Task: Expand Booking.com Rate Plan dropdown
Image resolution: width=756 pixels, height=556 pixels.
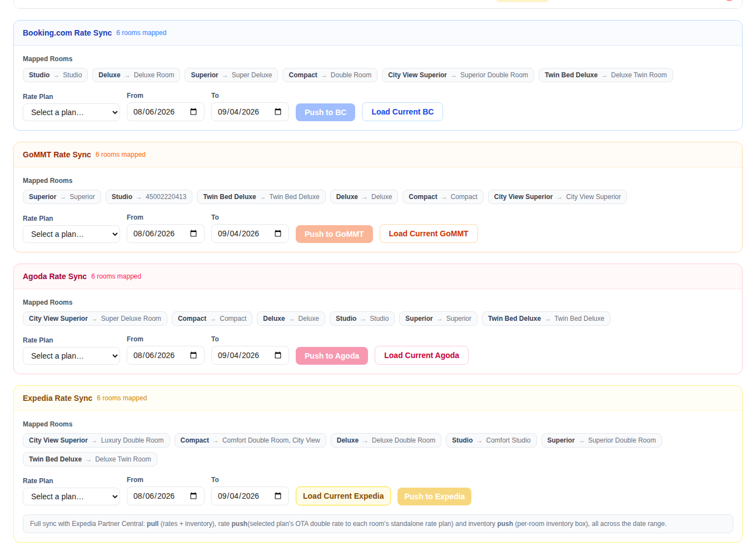Action: (x=71, y=112)
